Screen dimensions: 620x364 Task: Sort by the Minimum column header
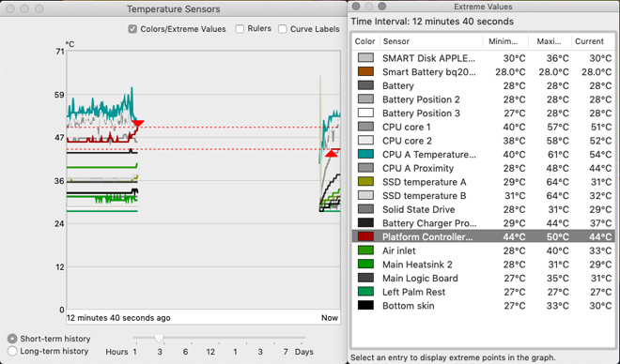(503, 41)
